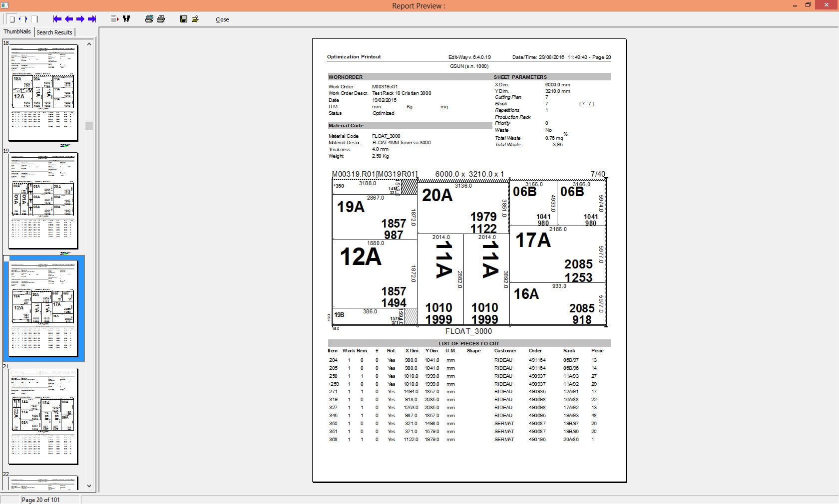Select the page 19 thumbnail

pos(43,201)
